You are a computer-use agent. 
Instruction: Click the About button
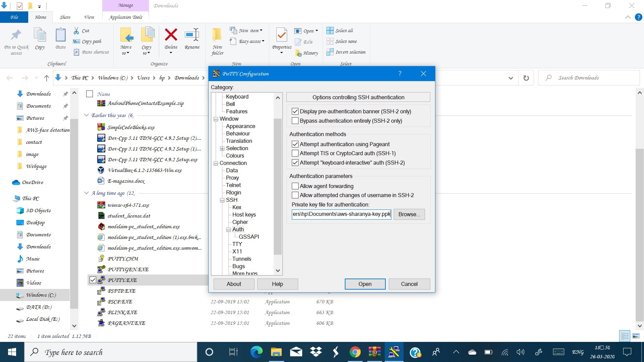pyautogui.click(x=234, y=284)
